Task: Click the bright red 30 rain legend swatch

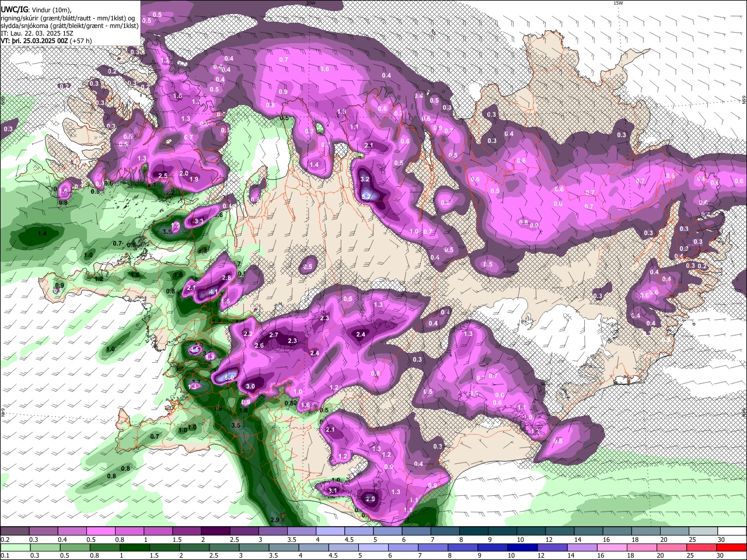Action: click(x=732, y=547)
